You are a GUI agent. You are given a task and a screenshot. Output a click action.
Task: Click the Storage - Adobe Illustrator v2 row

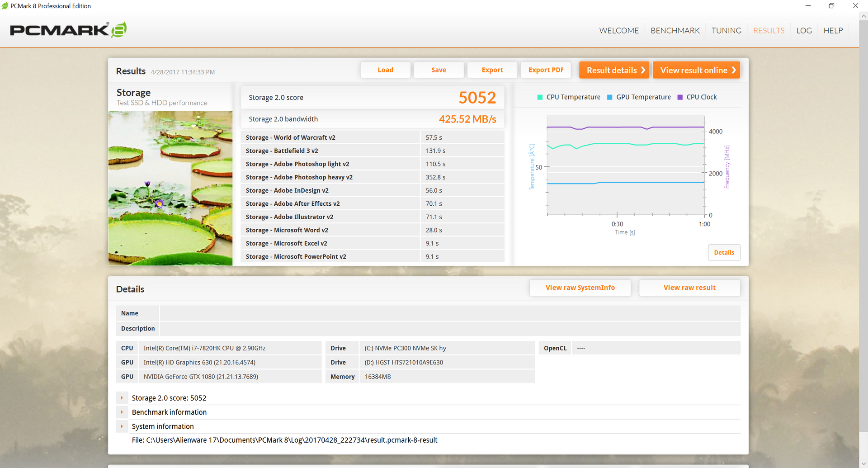[373, 217]
